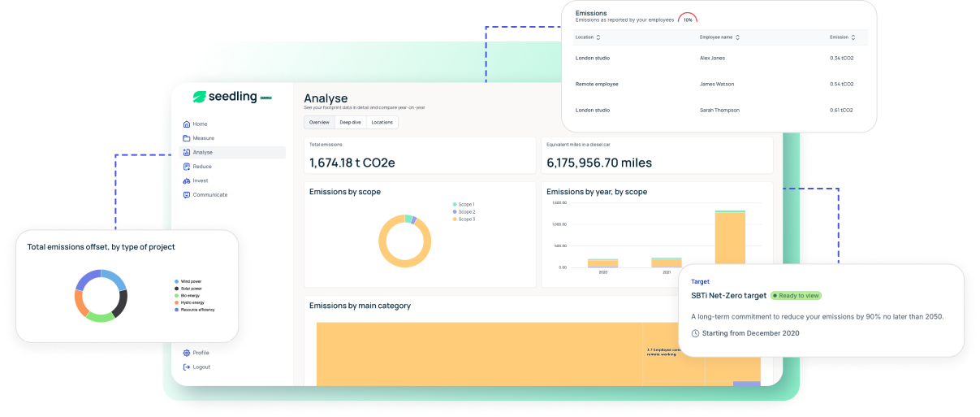Select the James Watson table cell

717,84
